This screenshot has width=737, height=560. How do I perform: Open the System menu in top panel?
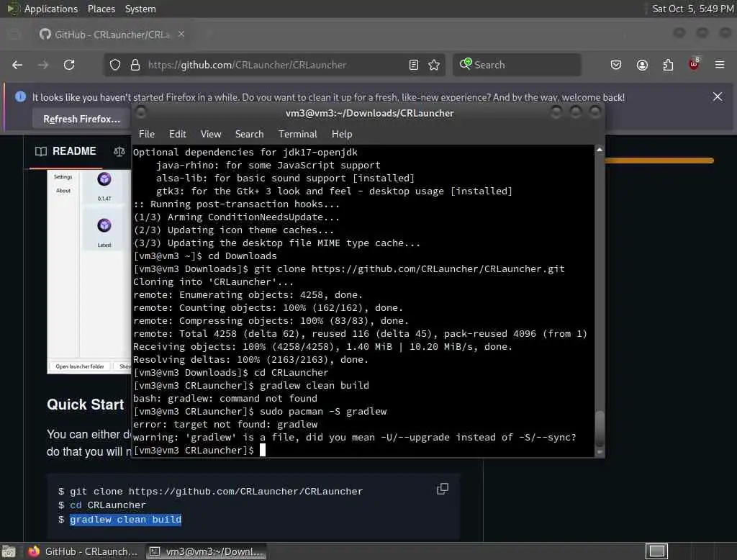coord(140,9)
